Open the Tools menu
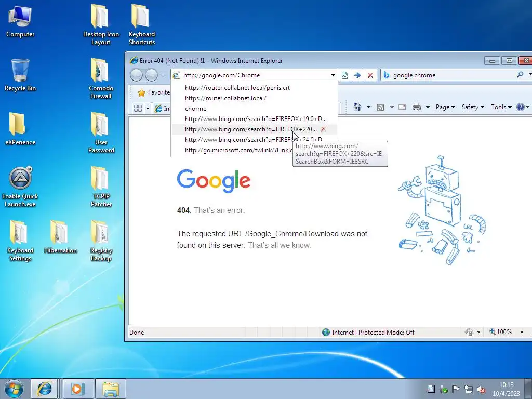This screenshot has width=532, height=399. click(501, 107)
